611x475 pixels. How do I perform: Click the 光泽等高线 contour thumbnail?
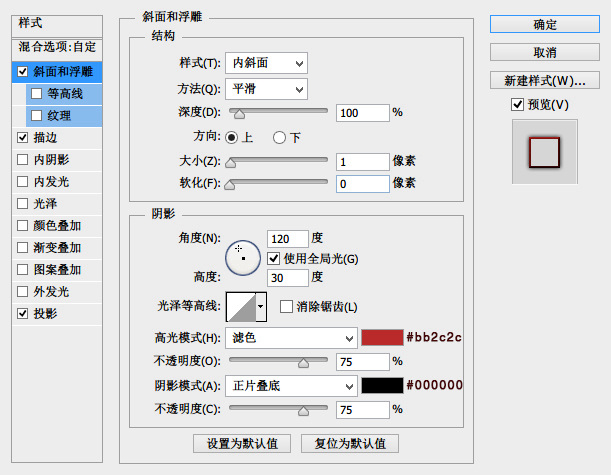click(241, 307)
